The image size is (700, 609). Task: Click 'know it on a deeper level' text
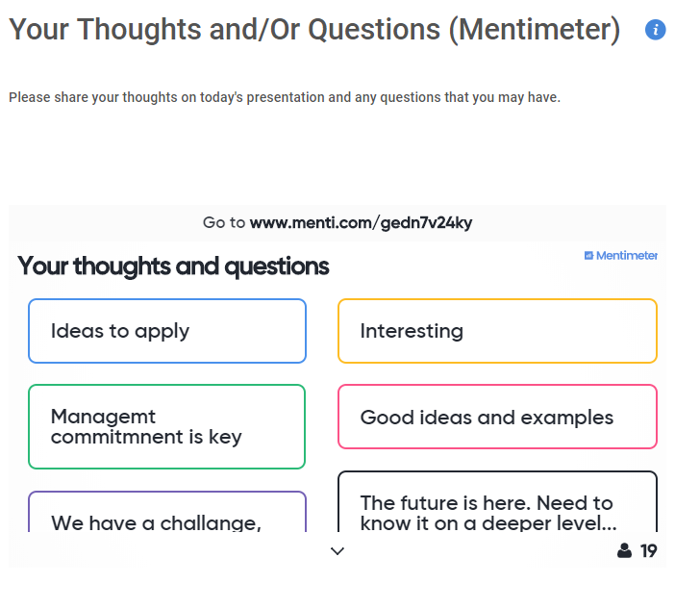click(488, 523)
